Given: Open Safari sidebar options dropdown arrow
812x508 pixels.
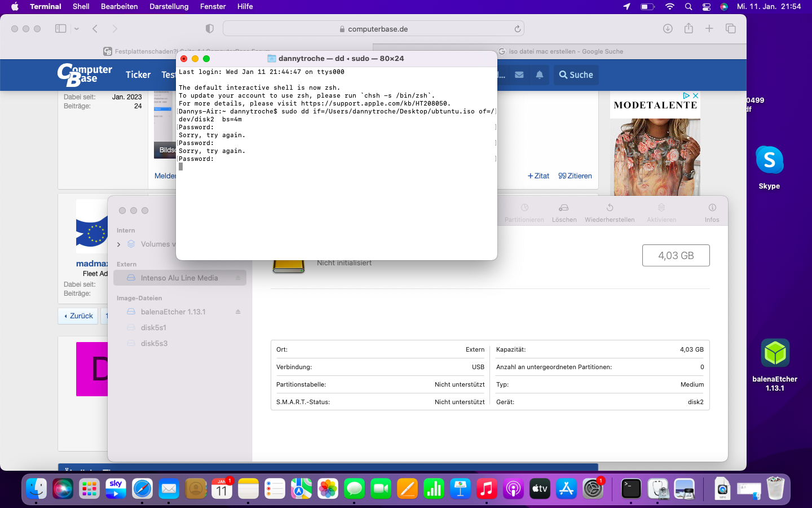Looking at the screenshot, I should coord(77,29).
